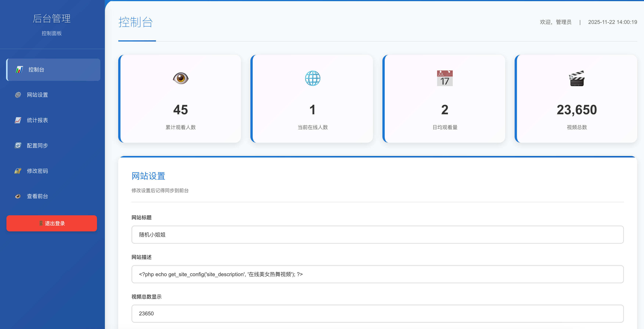644x329 pixels.
Task: Open the 统计报表 sidebar menu item
Action: click(x=38, y=120)
